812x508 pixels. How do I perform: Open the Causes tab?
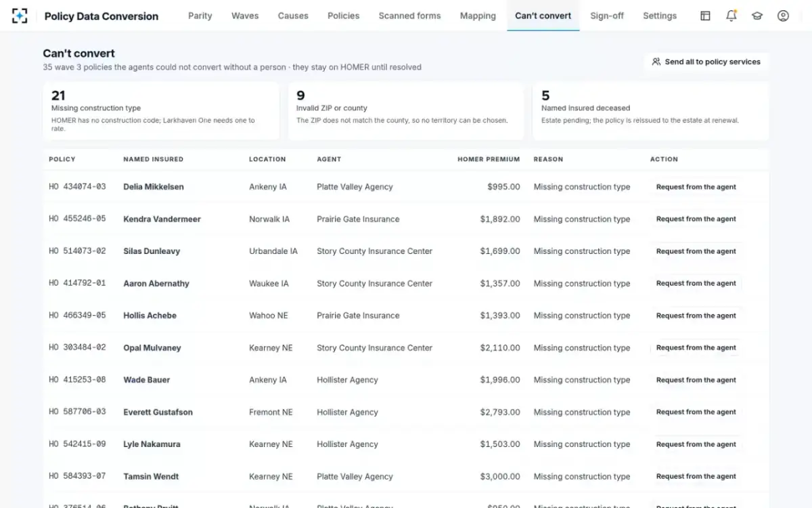coord(293,16)
